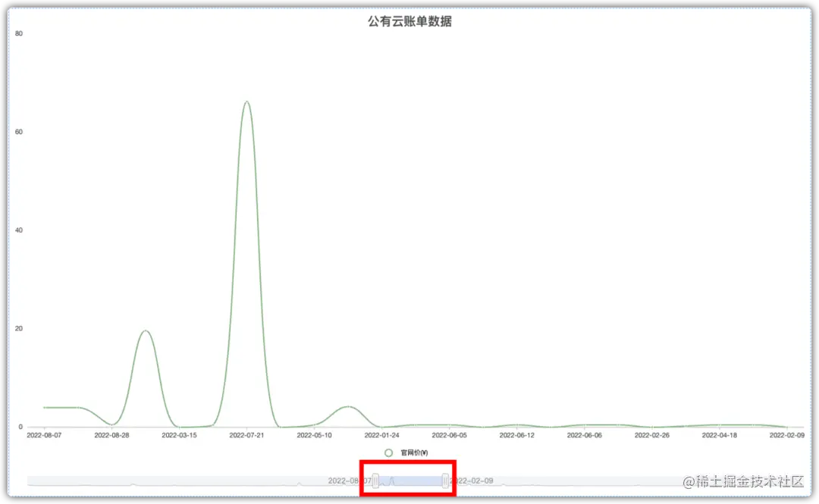Click y-axis value 60
819x504 pixels.
(x=19, y=132)
